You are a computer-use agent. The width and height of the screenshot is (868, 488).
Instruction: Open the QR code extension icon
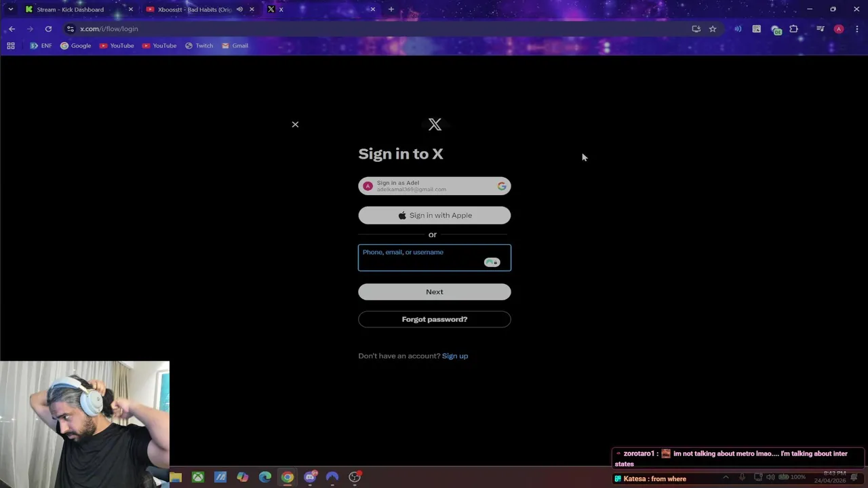[x=757, y=29]
